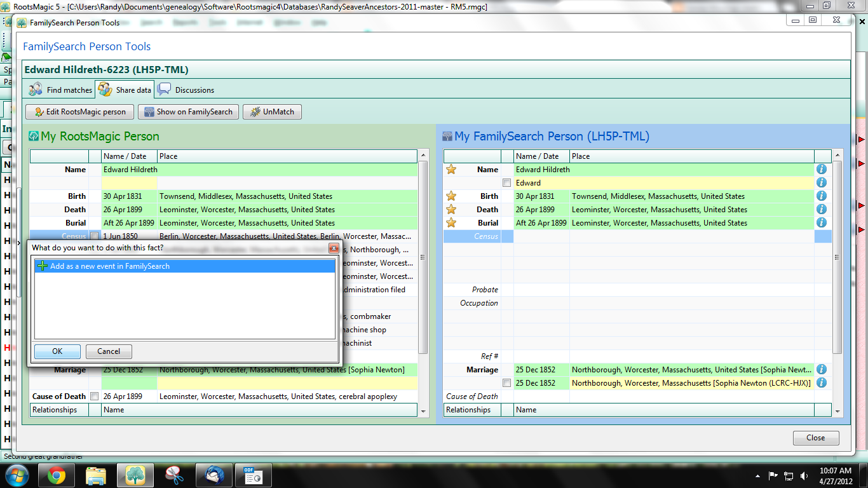Click the UnMatch button
This screenshot has height=488, width=868.
[x=272, y=112]
